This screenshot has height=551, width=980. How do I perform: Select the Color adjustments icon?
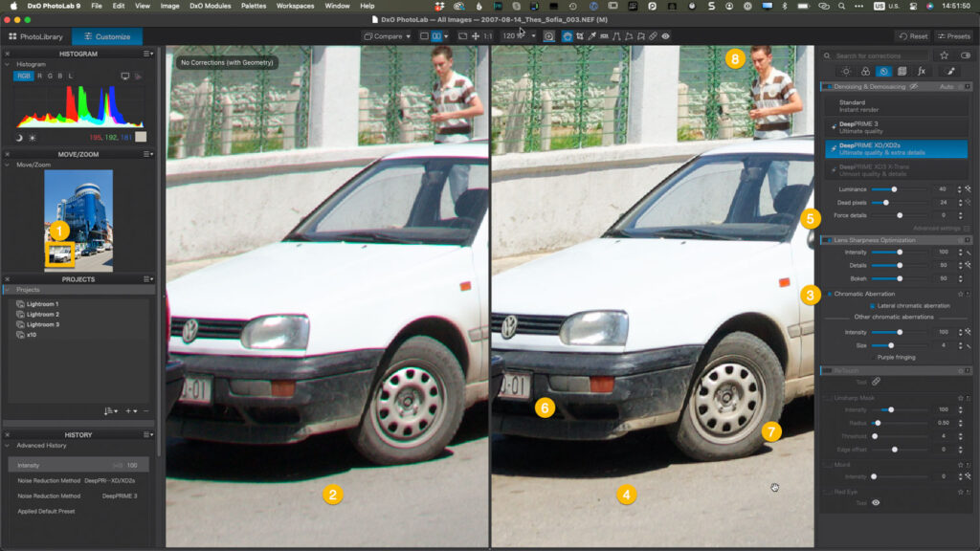866,71
